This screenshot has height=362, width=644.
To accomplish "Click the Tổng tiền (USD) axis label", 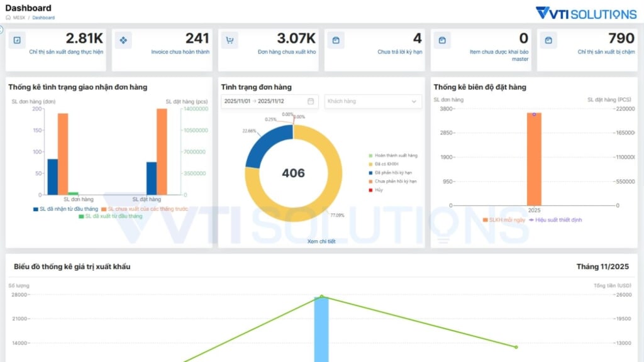I will click(613, 286).
